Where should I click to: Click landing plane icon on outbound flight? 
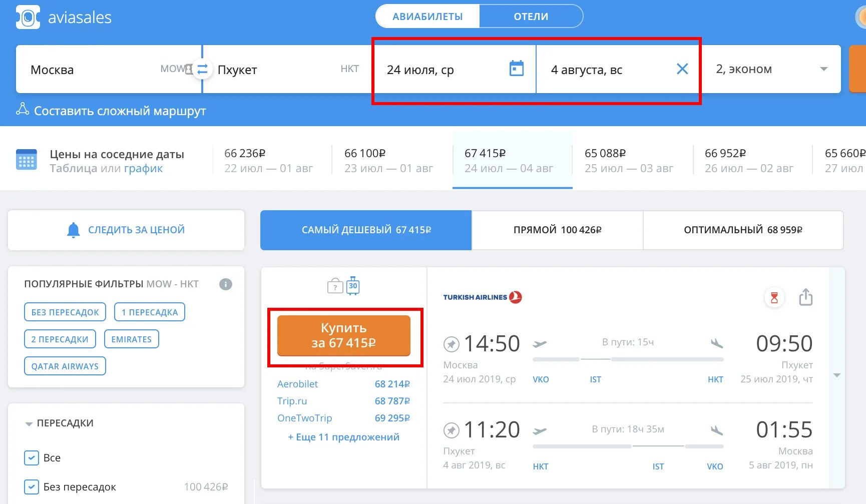coord(717,343)
